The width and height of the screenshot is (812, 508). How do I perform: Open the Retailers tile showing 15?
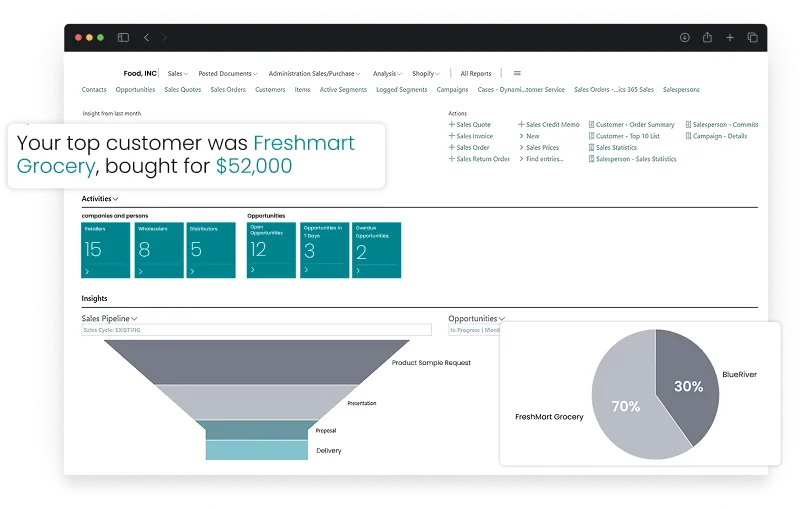(x=106, y=250)
